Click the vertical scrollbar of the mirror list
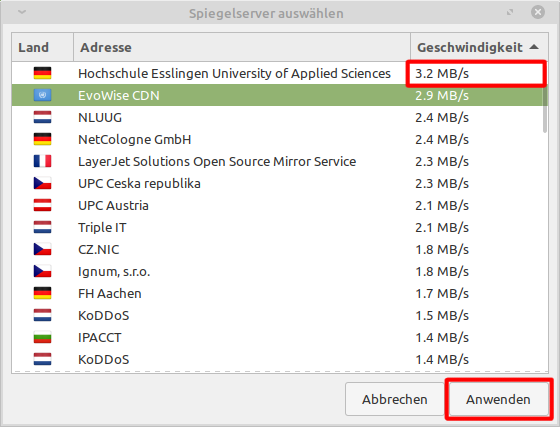Viewport: 560px width, 427px height. pos(545,110)
